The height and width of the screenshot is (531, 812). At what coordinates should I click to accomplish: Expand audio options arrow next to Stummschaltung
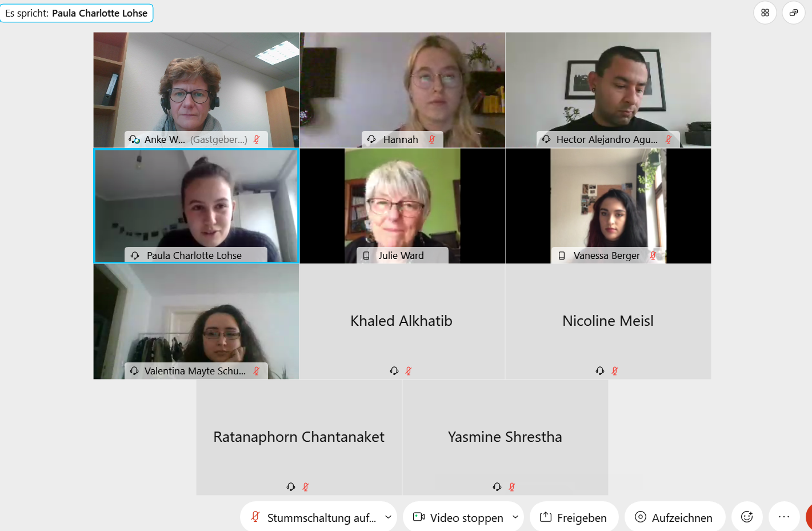click(x=389, y=517)
